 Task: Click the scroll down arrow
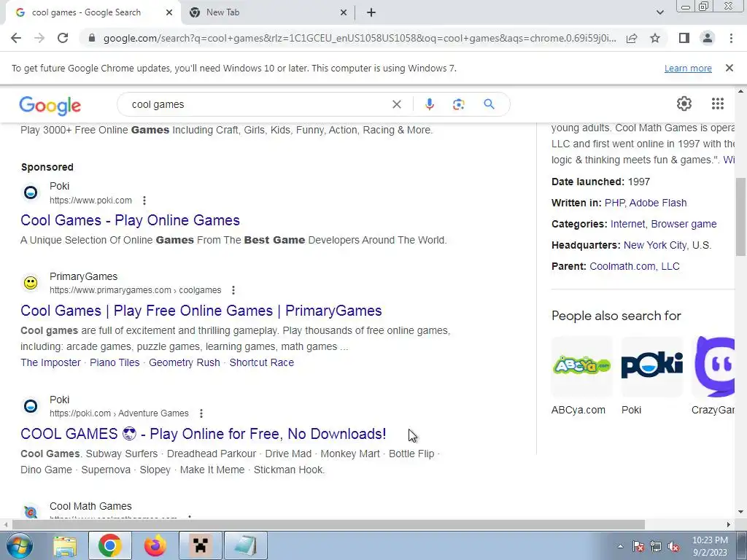pyautogui.click(x=740, y=512)
